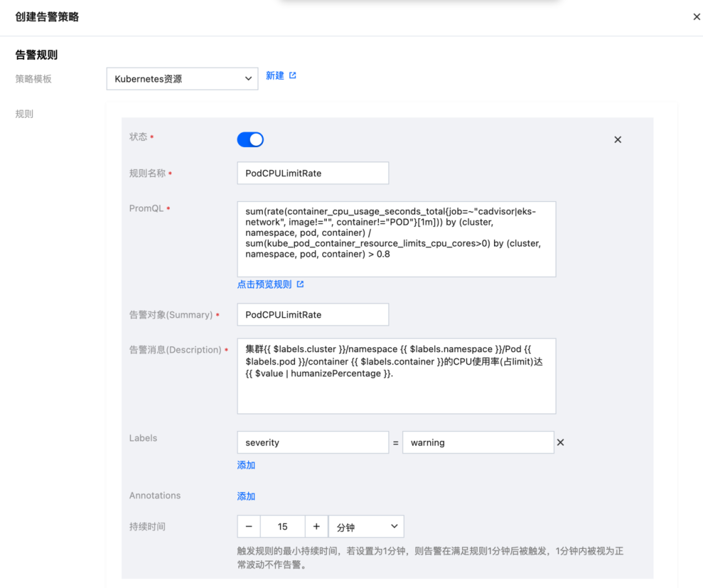Click inside the 告警消息(Description) textarea
Image resolution: width=703 pixels, height=588 pixels.
(x=396, y=376)
